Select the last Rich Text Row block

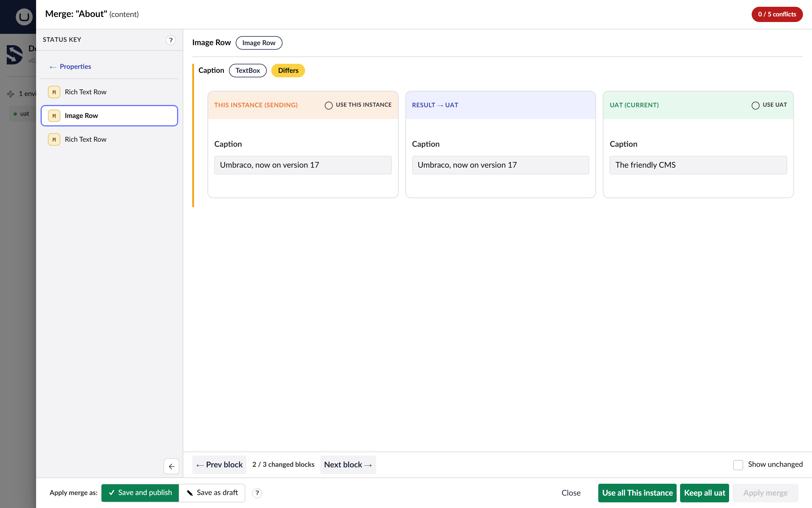(109, 139)
